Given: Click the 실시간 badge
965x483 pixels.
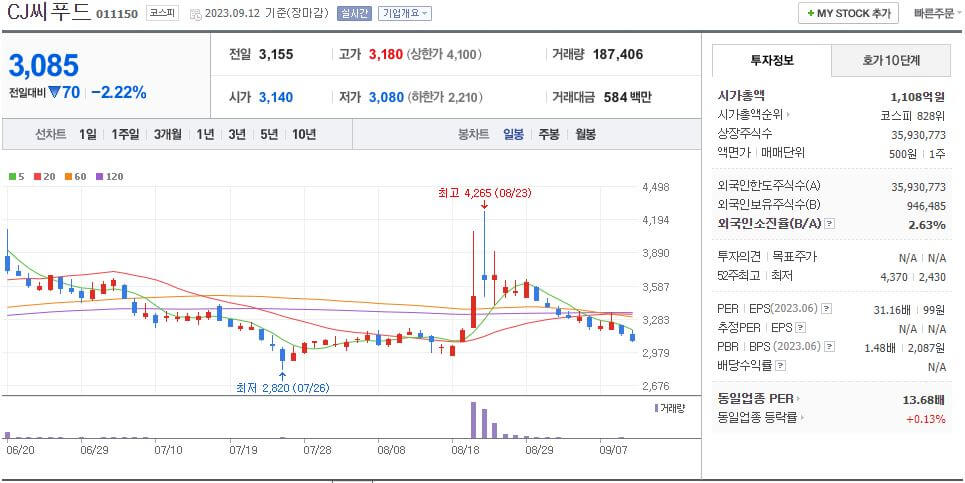Looking at the screenshot, I should [354, 14].
